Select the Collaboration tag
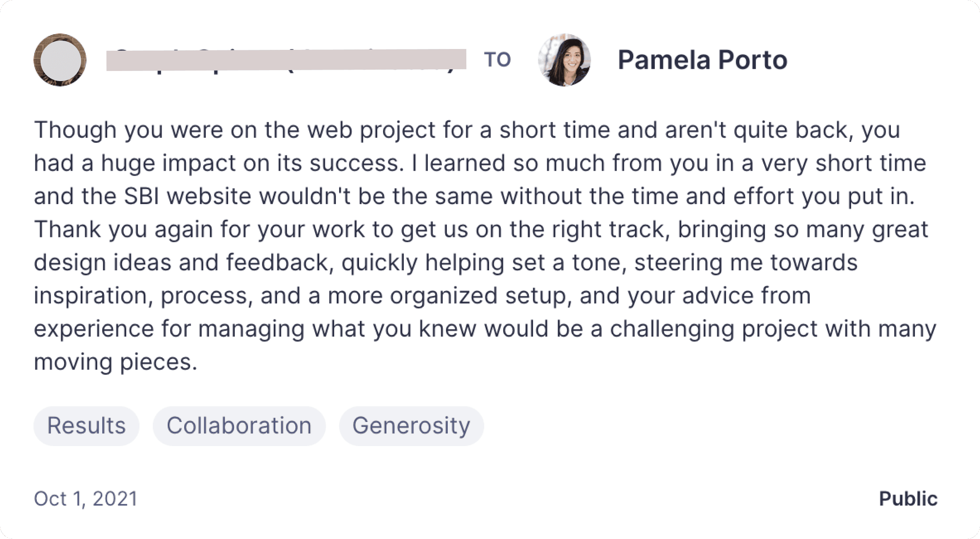Screen dimensions: 980x539 [239, 426]
